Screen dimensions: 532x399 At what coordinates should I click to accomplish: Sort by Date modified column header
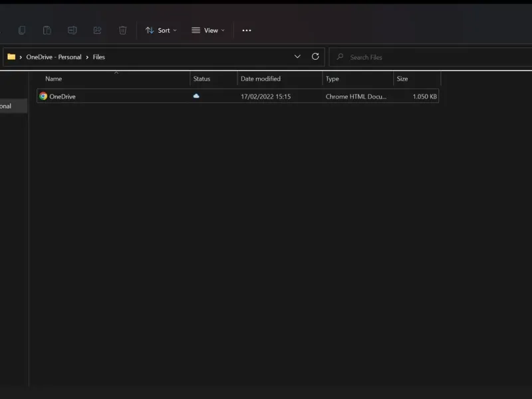coord(261,78)
